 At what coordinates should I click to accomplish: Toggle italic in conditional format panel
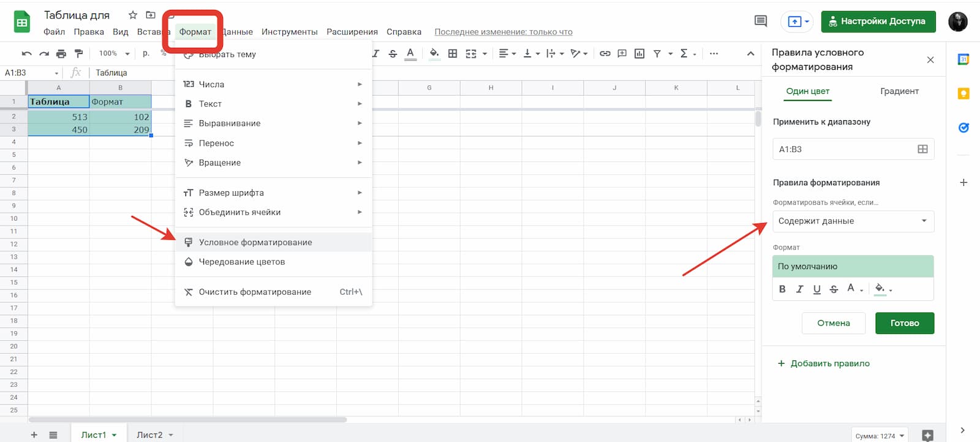click(x=799, y=289)
